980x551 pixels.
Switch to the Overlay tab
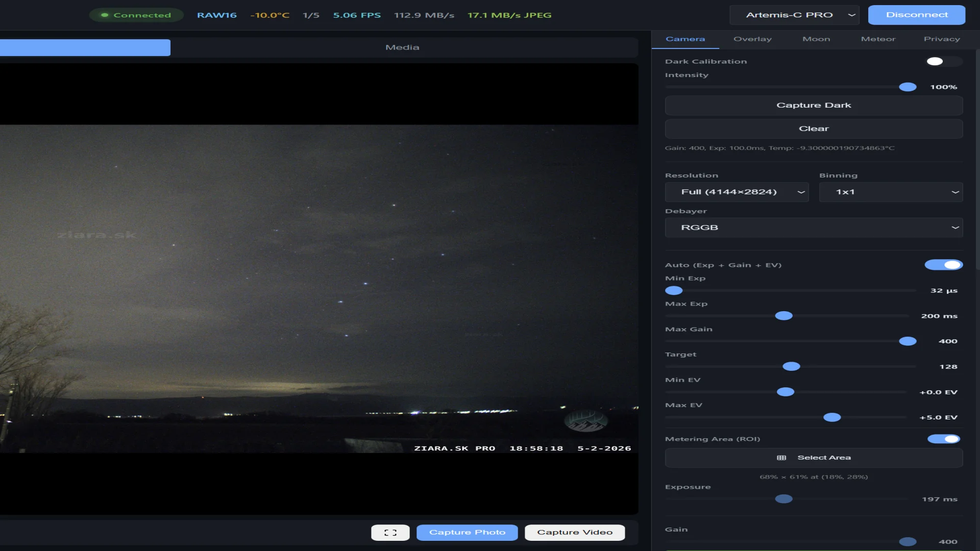click(752, 39)
